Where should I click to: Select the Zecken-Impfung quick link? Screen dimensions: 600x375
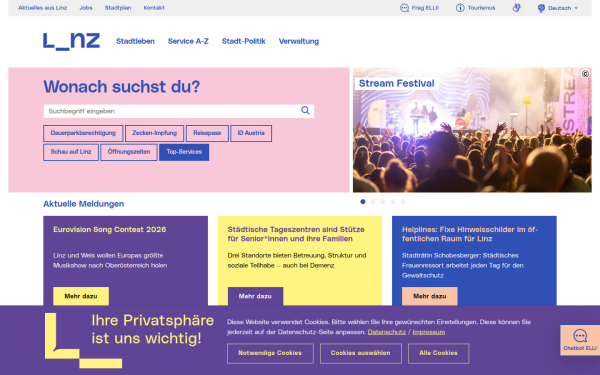(155, 133)
